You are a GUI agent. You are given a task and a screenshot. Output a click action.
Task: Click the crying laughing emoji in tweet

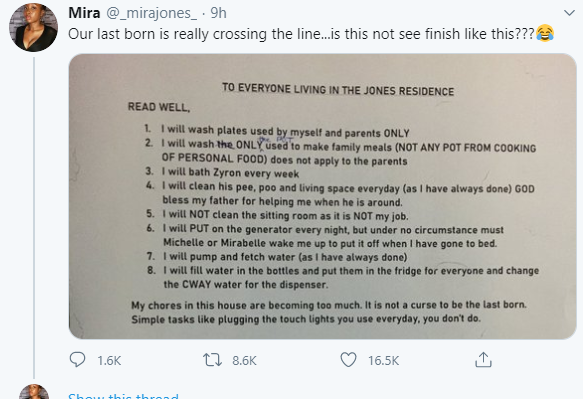[x=545, y=33]
